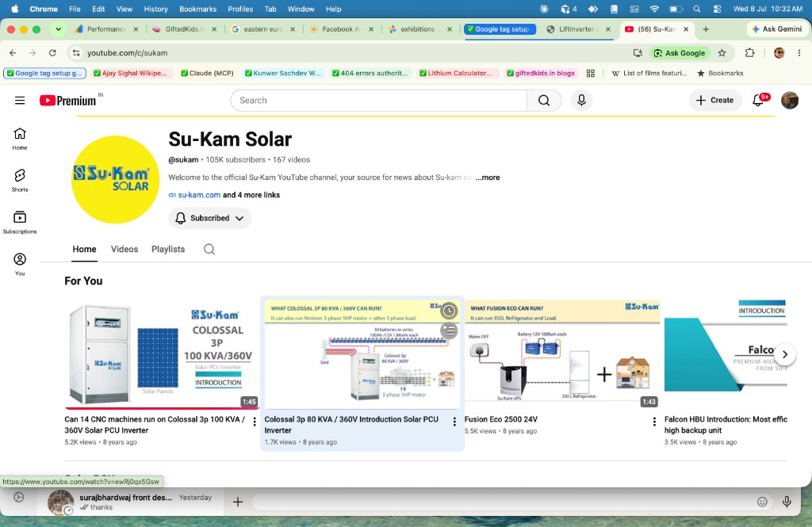The width and height of the screenshot is (812, 527).
Task: Start voice search with microphone icon
Action: click(581, 101)
